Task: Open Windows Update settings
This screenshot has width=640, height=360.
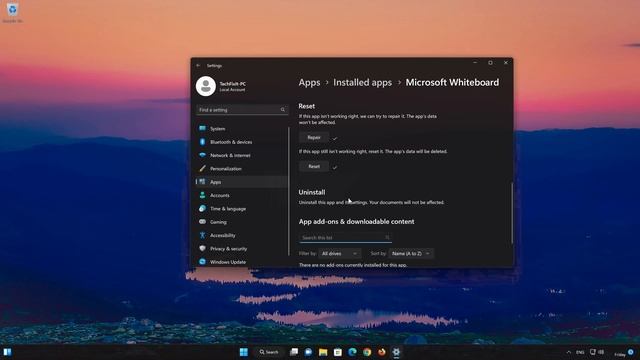Action: tap(242, 262)
